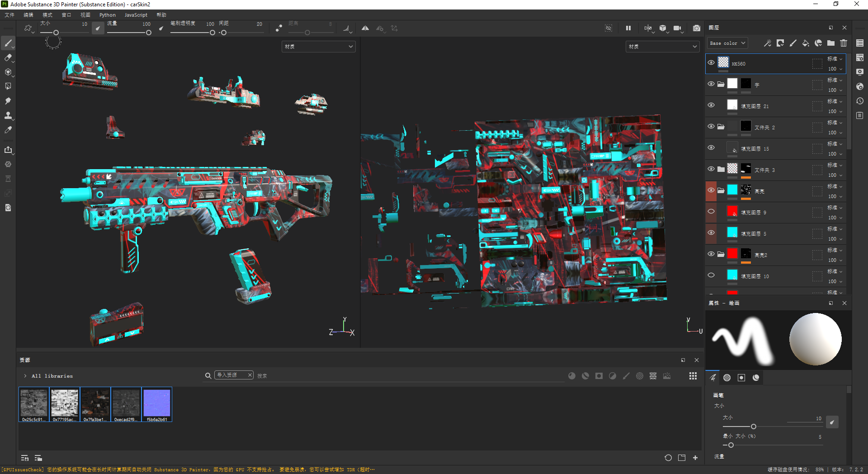868x474 pixels.
Task: Remove the 导入资源 search filter tag
Action: (x=250, y=375)
